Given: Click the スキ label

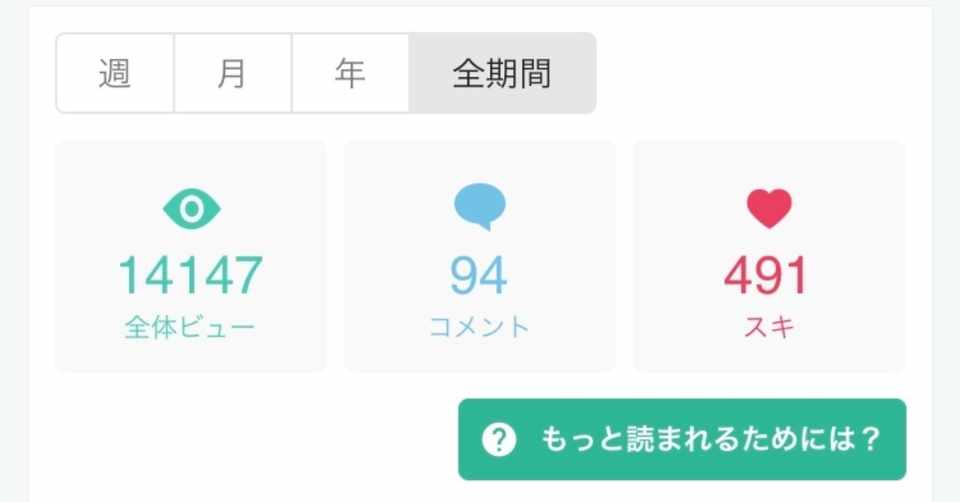Looking at the screenshot, I should (769, 327).
